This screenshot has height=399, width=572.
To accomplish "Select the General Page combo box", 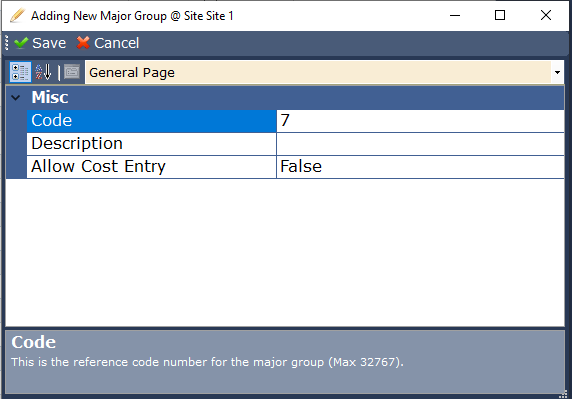I will click(324, 72).
